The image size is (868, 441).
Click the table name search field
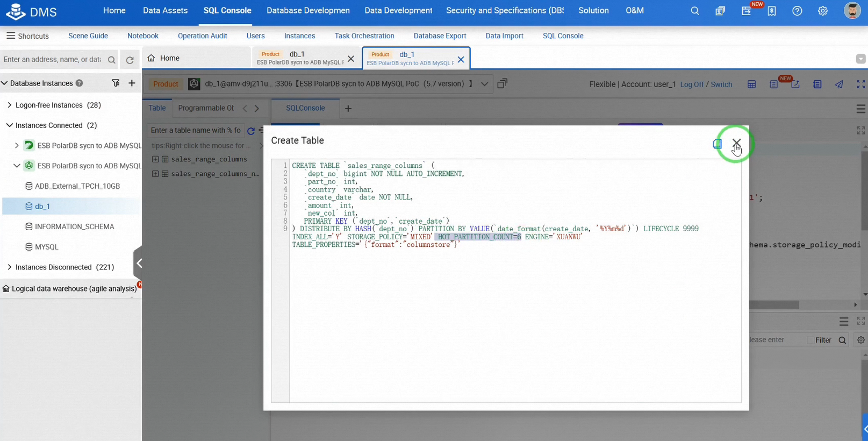coord(196,131)
